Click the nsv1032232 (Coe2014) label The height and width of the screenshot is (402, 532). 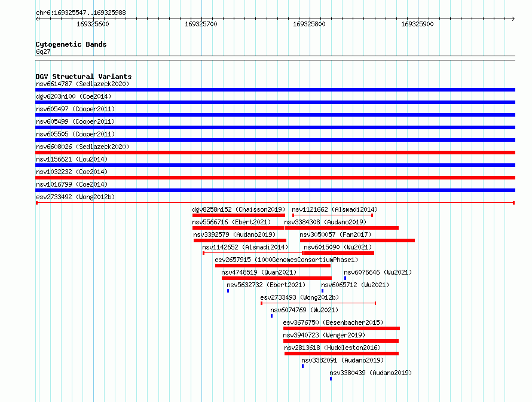click(x=72, y=172)
